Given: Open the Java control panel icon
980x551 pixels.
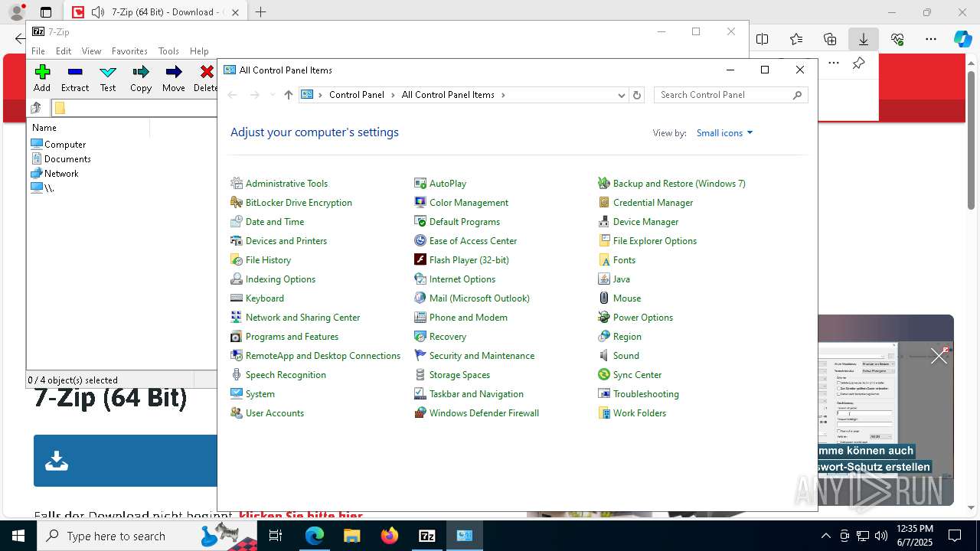Looking at the screenshot, I should point(604,279).
